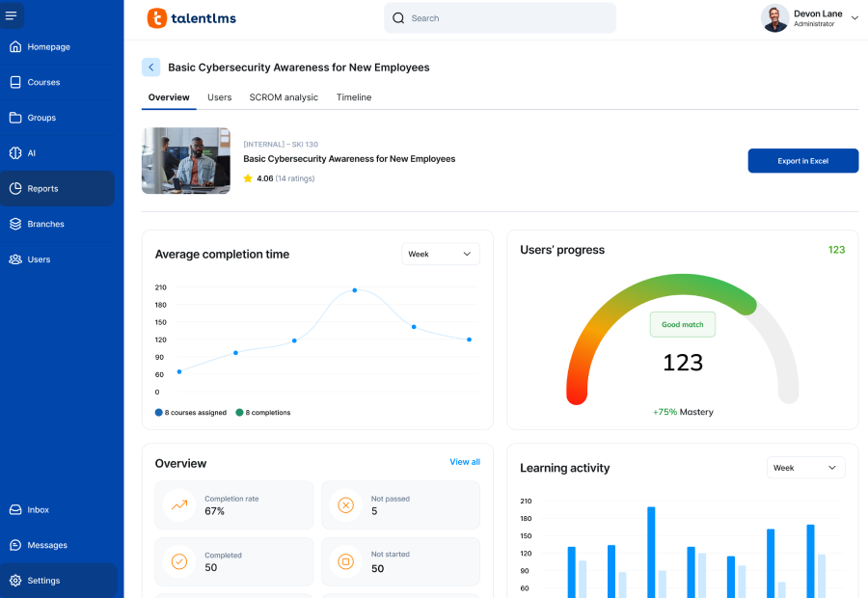Click the magnifier icon in search bar

click(398, 18)
